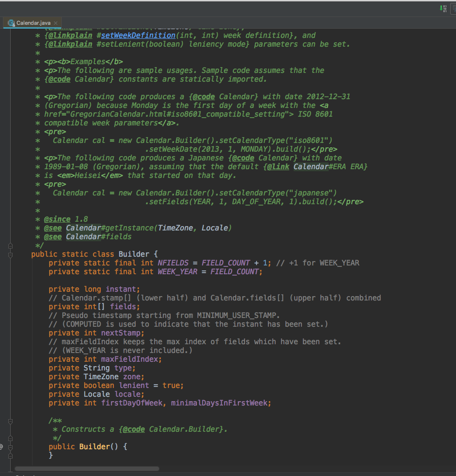Click '#setLenient(boolean)' in the Javadoc
Viewport: 456px width, 476px height.
tap(140, 44)
